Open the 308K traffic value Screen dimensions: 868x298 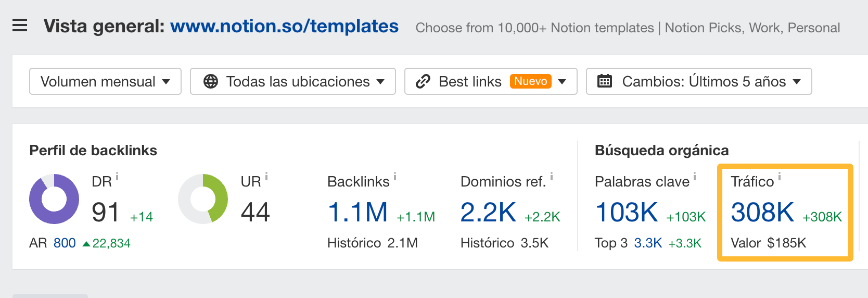(x=762, y=213)
